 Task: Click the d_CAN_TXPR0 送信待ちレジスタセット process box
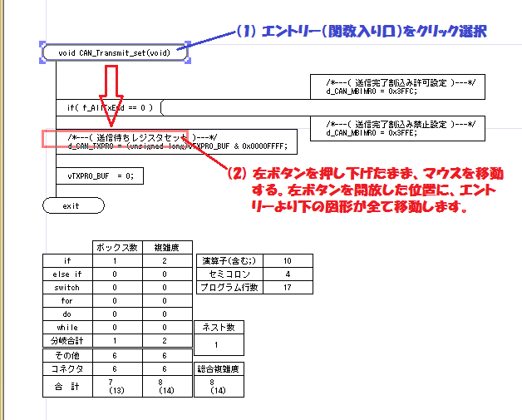[x=176, y=142]
